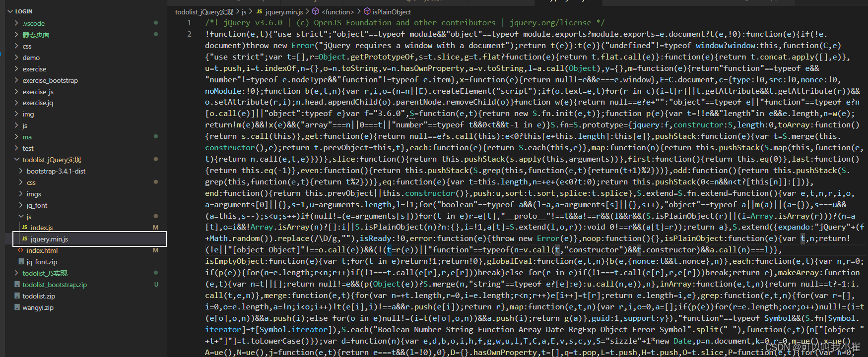Click the isPlainObject breadcrumb segment
Viewport: 868px width, 357px height.
point(392,12)
